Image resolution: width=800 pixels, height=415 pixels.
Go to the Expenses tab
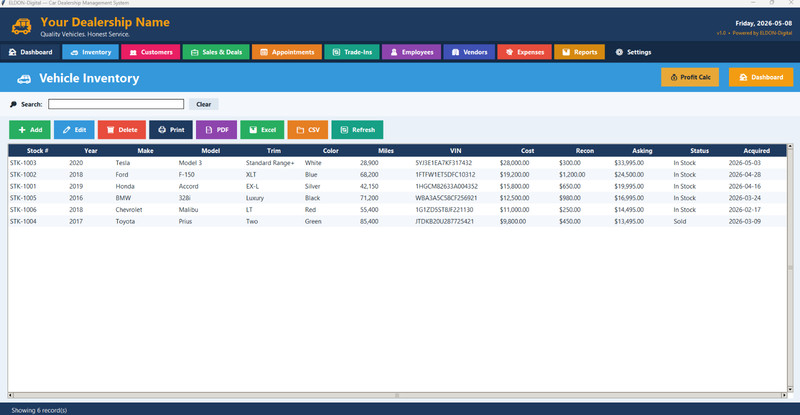click(524, 52)
